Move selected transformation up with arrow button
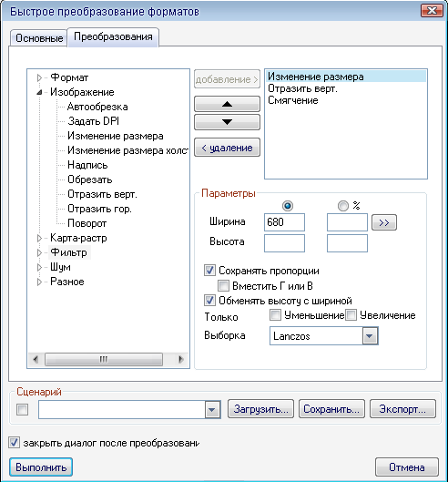448x482 pixels. [x=227, y=104]
